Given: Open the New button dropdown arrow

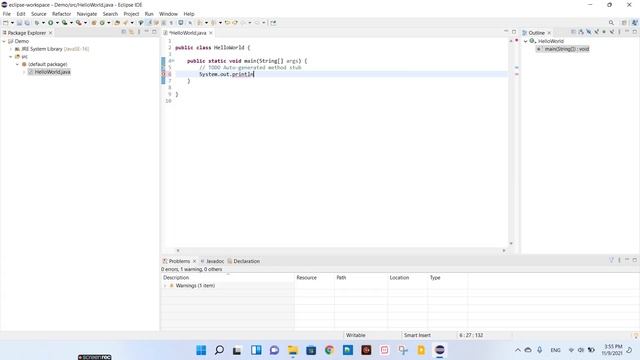Looking at the screenshot, I should 12,23.
